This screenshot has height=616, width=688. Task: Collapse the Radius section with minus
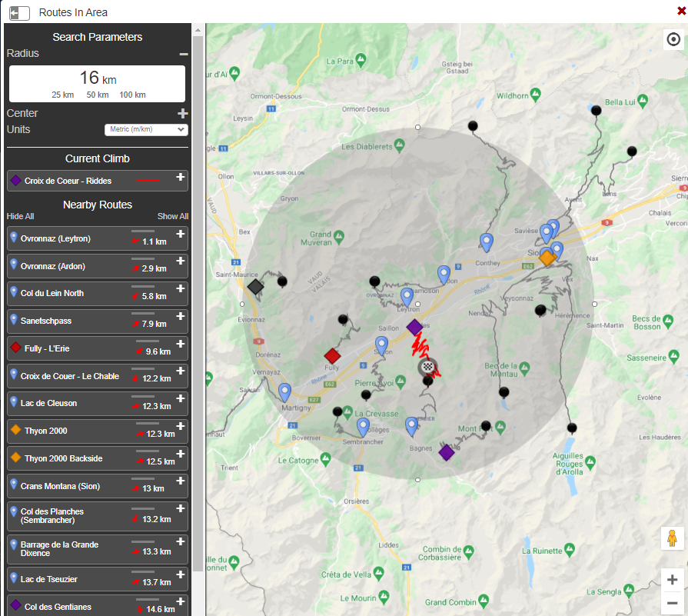pyautogui.click(x=184, y=54)
